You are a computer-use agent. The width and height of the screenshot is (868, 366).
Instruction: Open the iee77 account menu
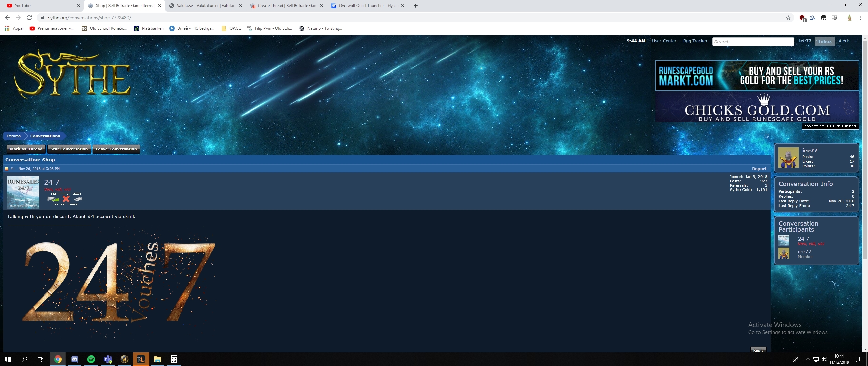click(x=805, y=41)
